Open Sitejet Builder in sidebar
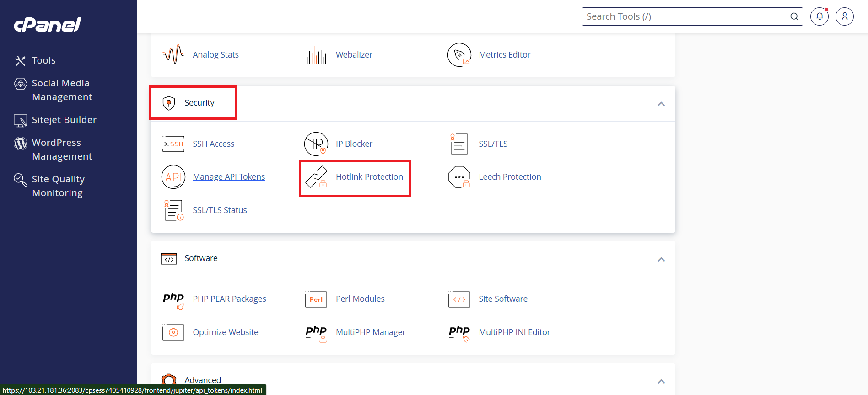Image resolution: width=868 pixels, height=395 pixels. pos(65,120)
